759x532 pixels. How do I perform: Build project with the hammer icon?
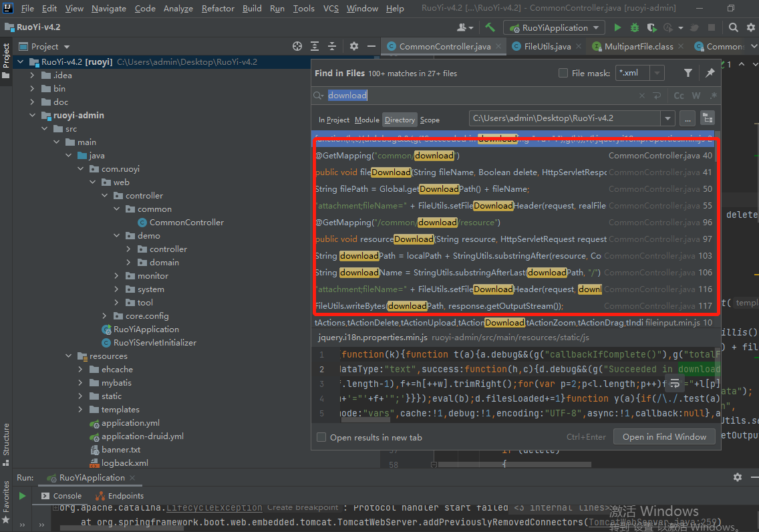coord(490,27)
